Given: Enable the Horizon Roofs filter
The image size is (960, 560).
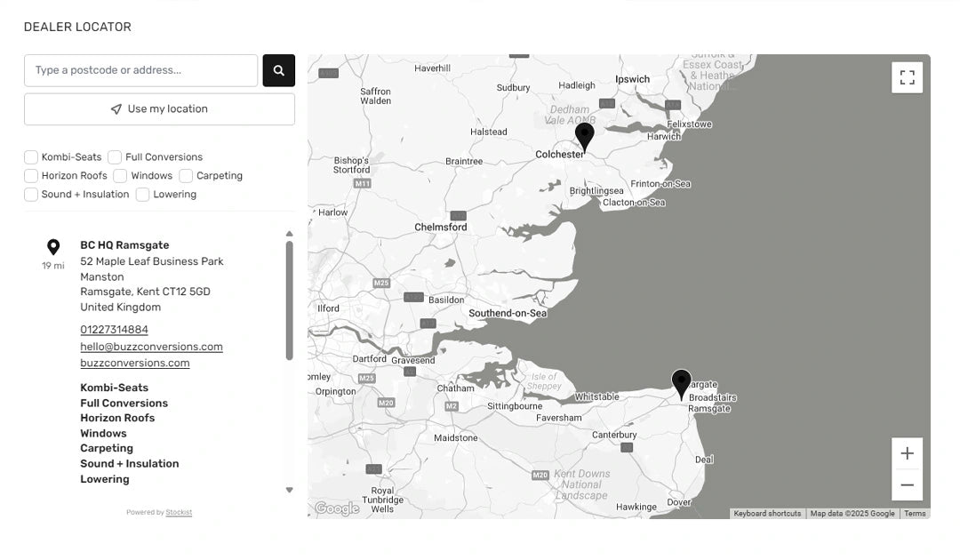Looking at the screenshot, I should 29,175.
